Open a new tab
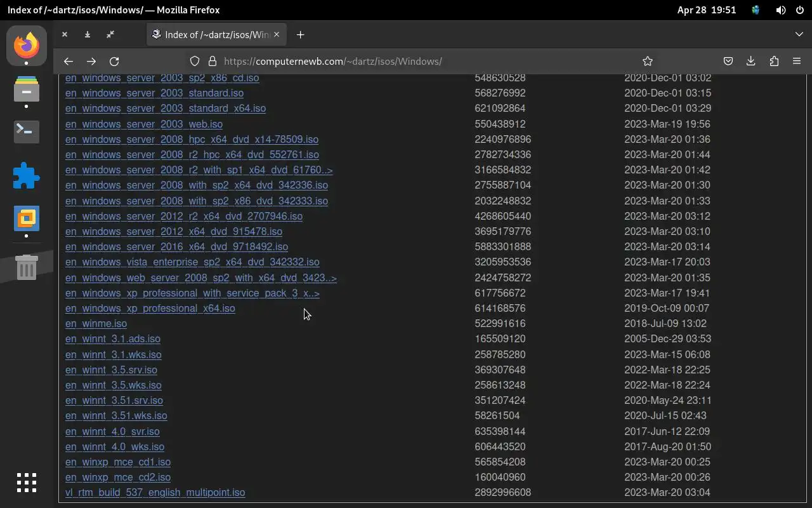Viewport: 812px width, 508px height. click(x=301, y=34)
